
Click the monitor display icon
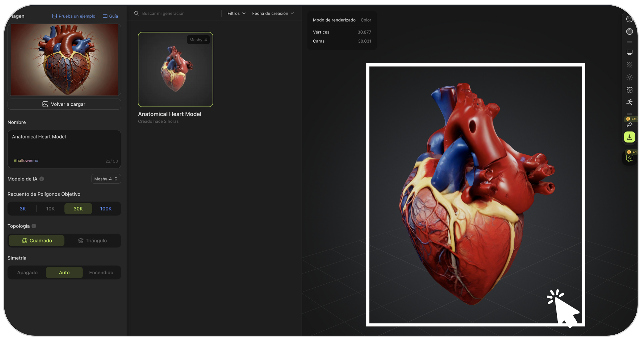(x=629, y=52)
